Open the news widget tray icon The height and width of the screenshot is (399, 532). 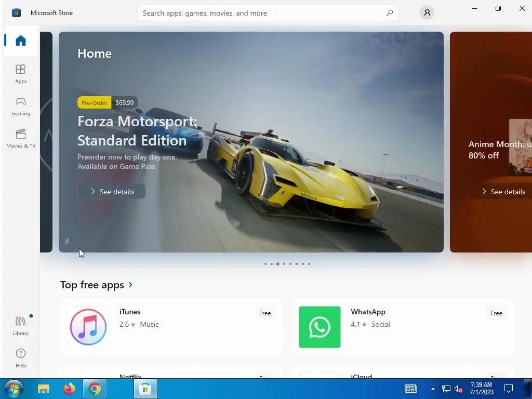point(410,389)
